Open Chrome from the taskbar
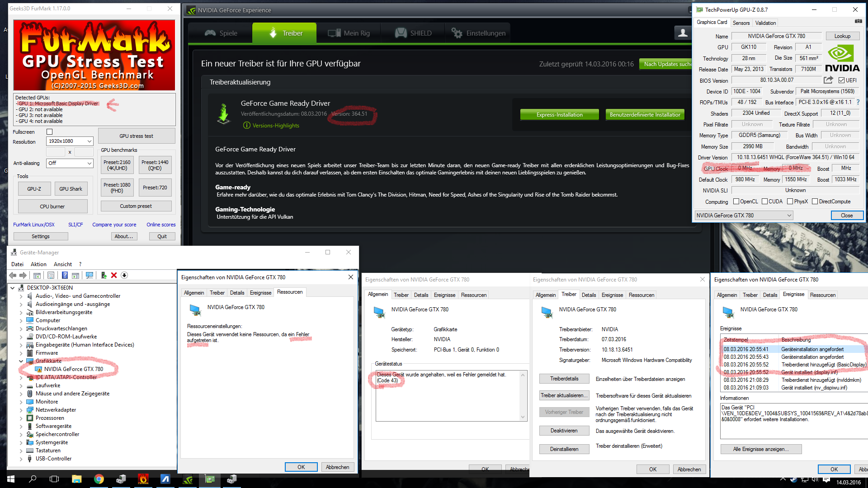This screenshot has height=488, width=868. 99,479
